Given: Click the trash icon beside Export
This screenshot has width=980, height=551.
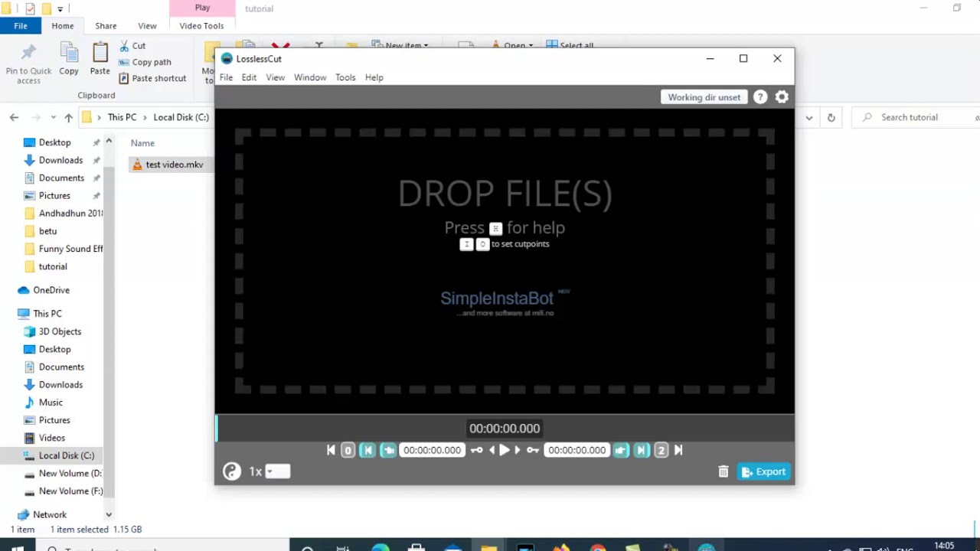Looking at the screenshot, I should click(x=723, y=471).
